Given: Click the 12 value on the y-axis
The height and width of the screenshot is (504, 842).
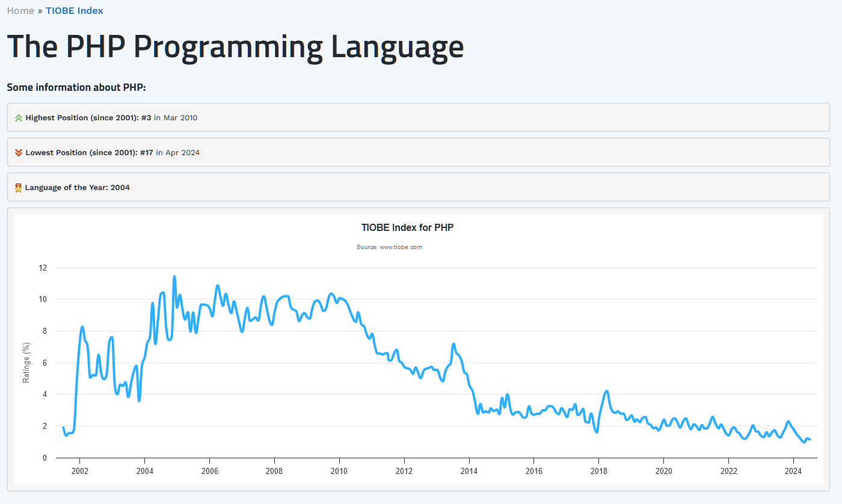Looking at the screenshot, I should coord(43,268).
